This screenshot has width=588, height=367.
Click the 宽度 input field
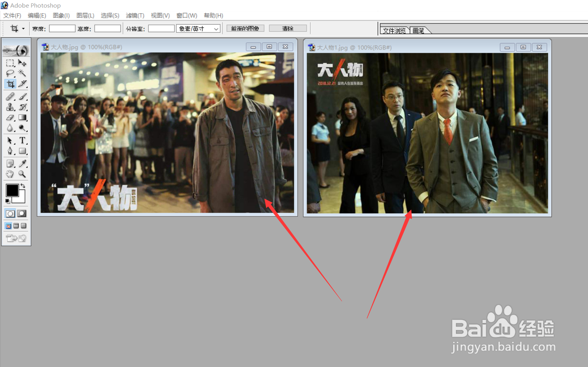pos(62,29)
